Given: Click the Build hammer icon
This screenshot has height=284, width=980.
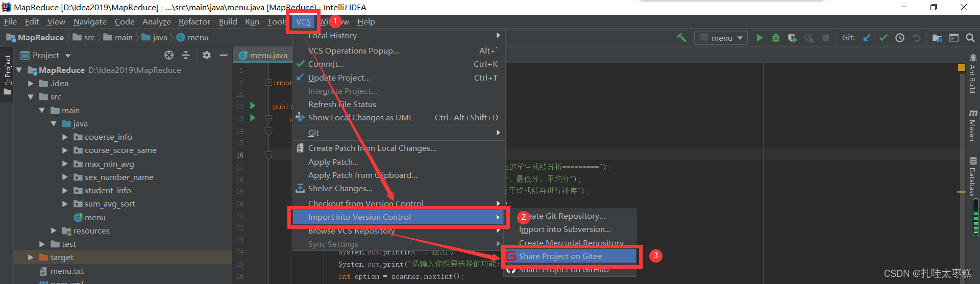Looking at the screenshot, I should tap(681, 38).
